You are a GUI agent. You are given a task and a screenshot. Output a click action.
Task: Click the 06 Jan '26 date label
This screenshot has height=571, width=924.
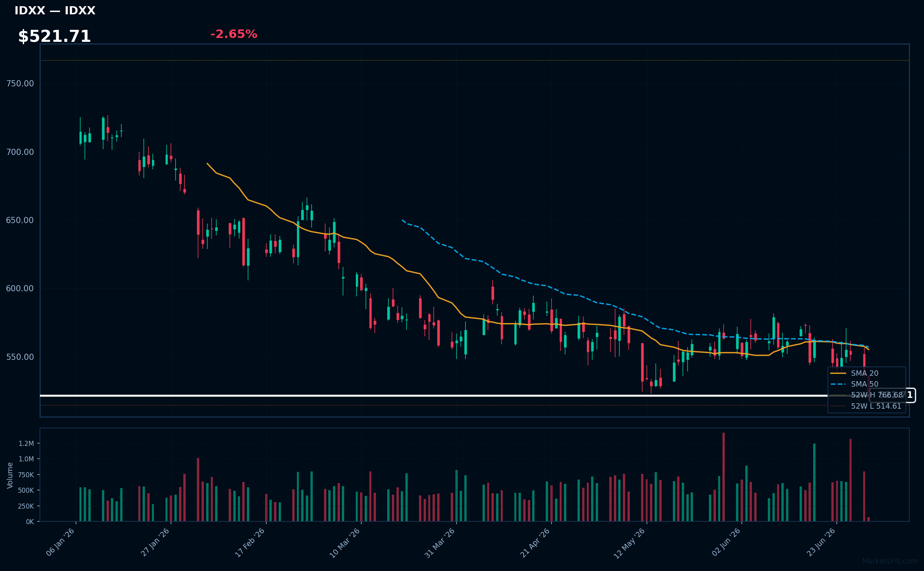coord(60,542)
